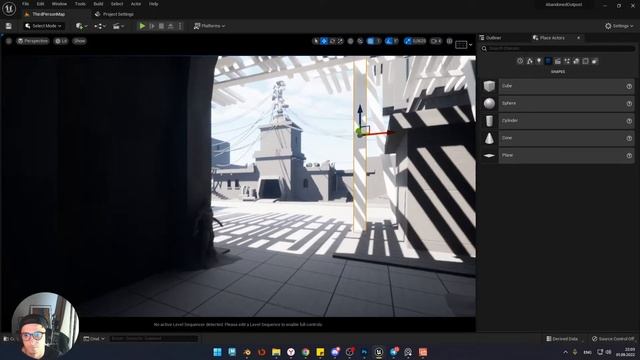Toggle rotation angle snapping

(389, 41)
